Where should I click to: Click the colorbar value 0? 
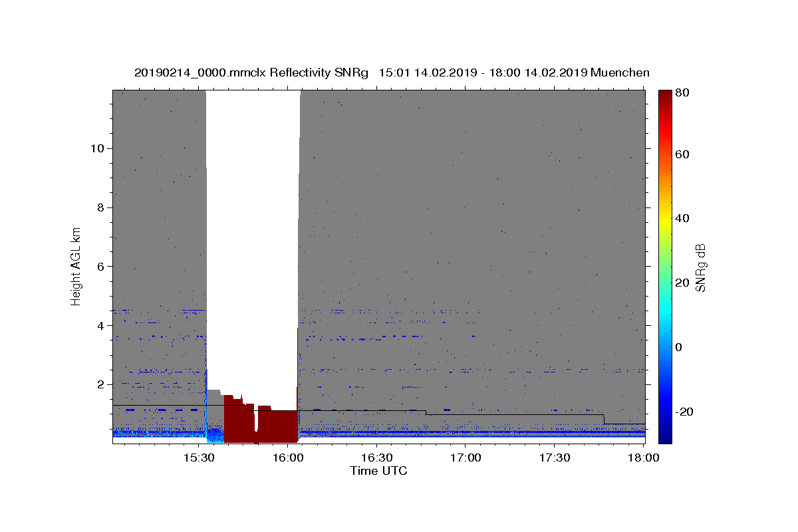(x=679, y=347)
